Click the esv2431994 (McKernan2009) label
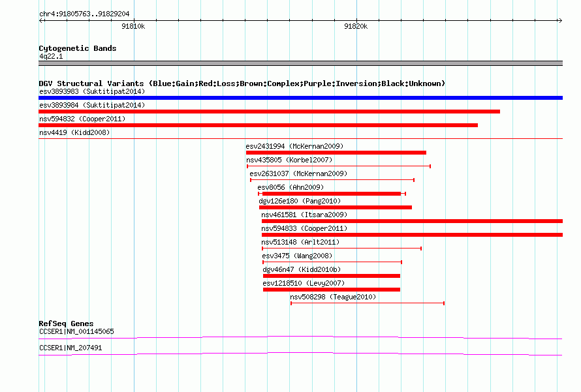The width and height of the screenshot is (581, 392). click(294, 146)
